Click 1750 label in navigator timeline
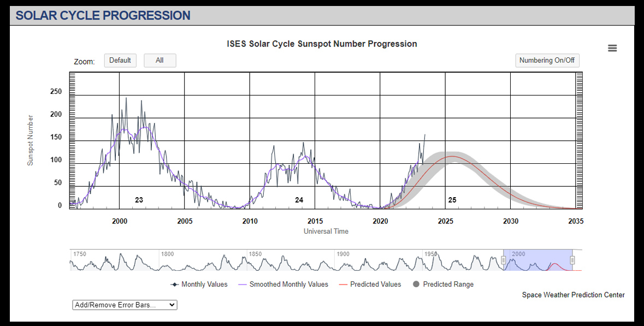The image size is (644, 326). tap(80, 254)
